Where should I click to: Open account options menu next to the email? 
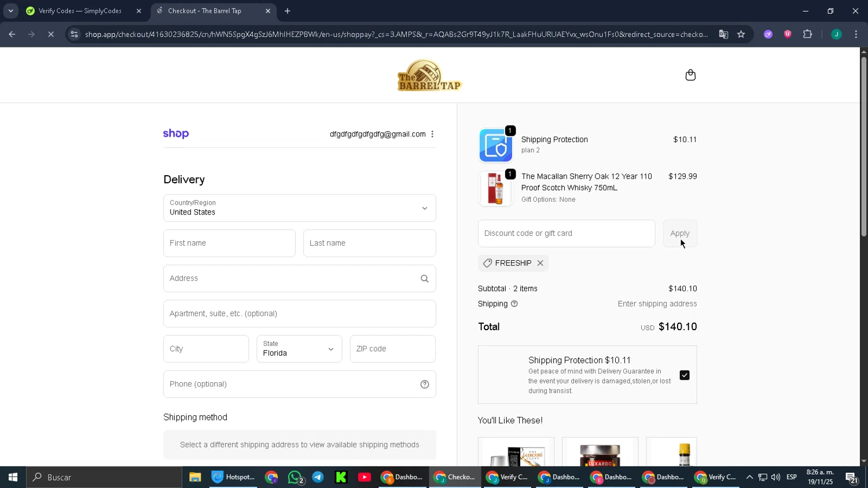(432, 134)
